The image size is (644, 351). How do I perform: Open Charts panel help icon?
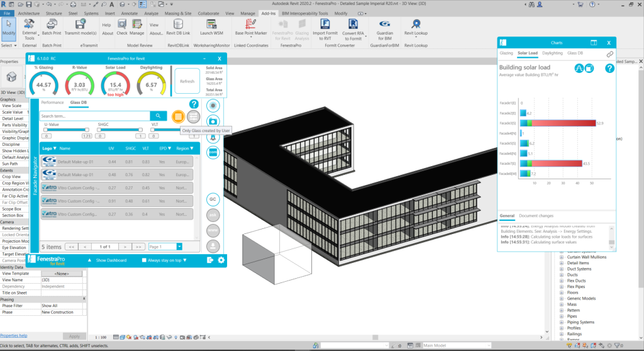pyautogui.click(x=609, y=68)
